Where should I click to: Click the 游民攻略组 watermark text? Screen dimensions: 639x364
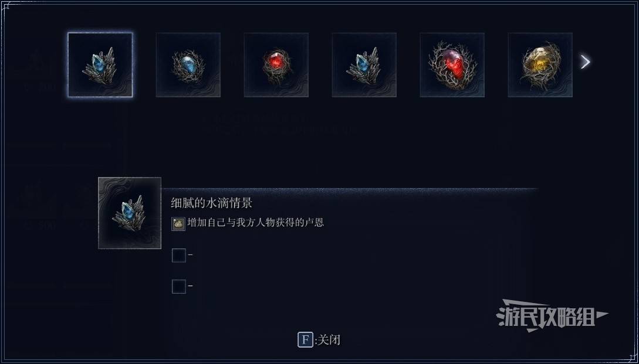click(x=545, y=317)
